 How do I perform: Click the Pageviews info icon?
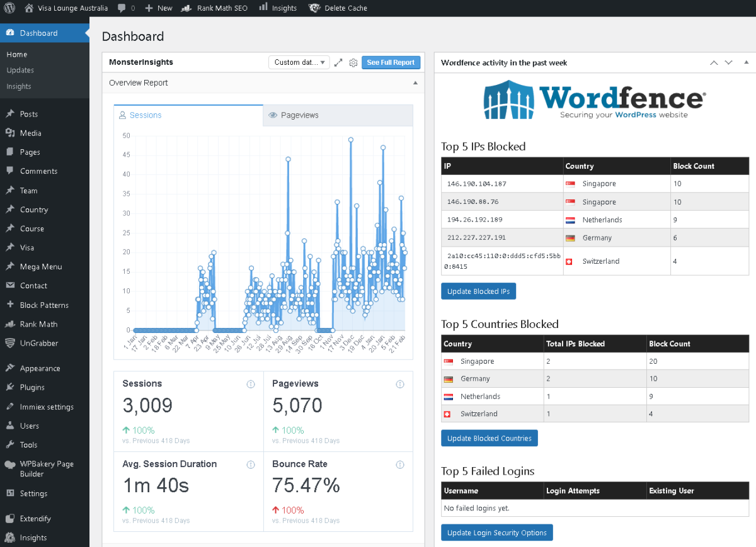[x=400, y=384]
